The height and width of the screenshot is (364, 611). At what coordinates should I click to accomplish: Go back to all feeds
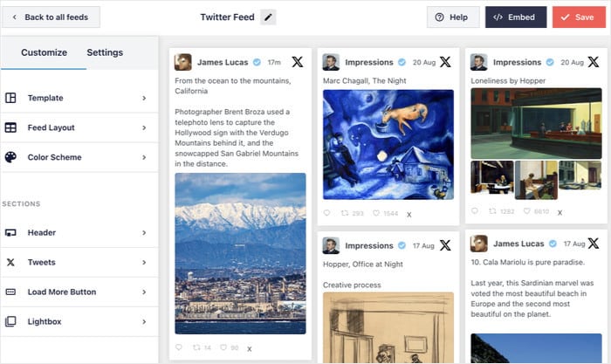[x=51, y=17]
